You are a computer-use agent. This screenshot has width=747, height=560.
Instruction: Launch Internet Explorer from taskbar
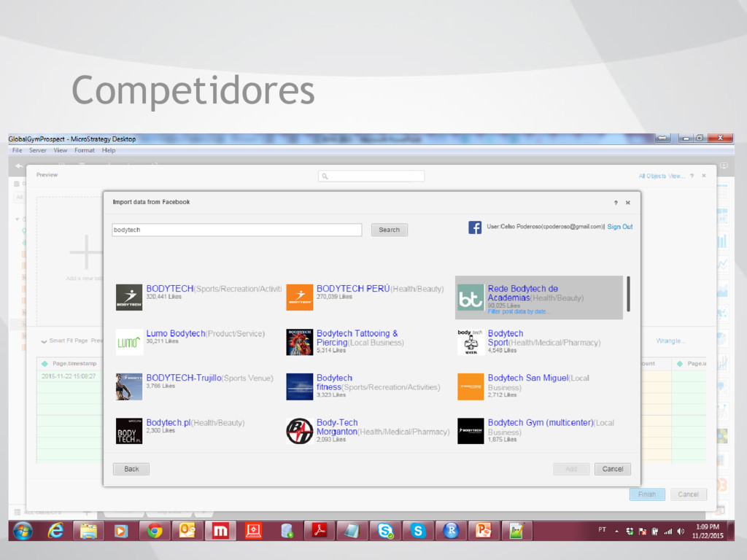point(55,531)
